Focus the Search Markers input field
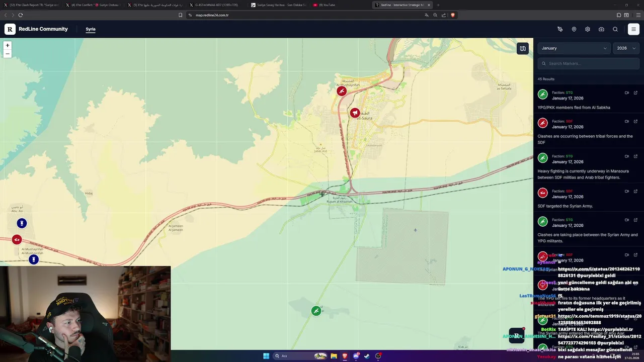Viewport: 644px width, 362px height. (x=589, y=63)
